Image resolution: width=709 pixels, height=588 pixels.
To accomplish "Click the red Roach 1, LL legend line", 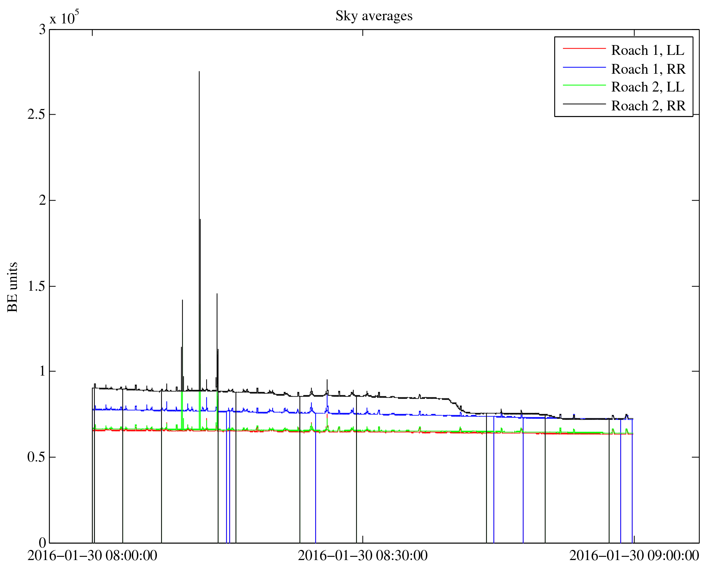I will click(584, 48).
